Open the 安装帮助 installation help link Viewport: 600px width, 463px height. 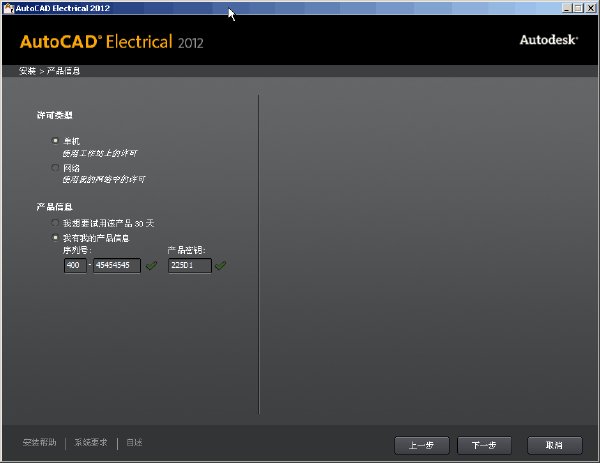click(39, 443)
